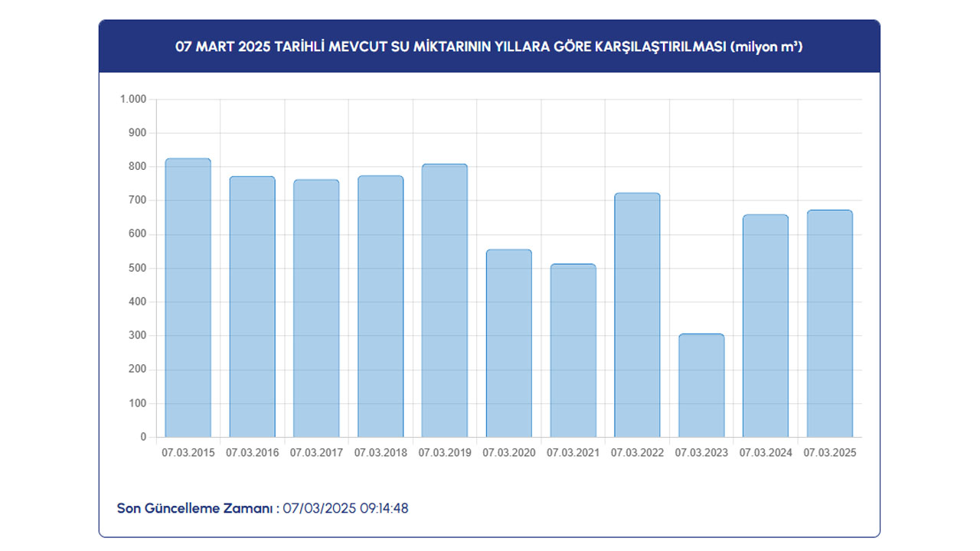Viewport: 980px width, 551px height.
Task: Click the 0 value on y-axis
Action: coord(142,437)
